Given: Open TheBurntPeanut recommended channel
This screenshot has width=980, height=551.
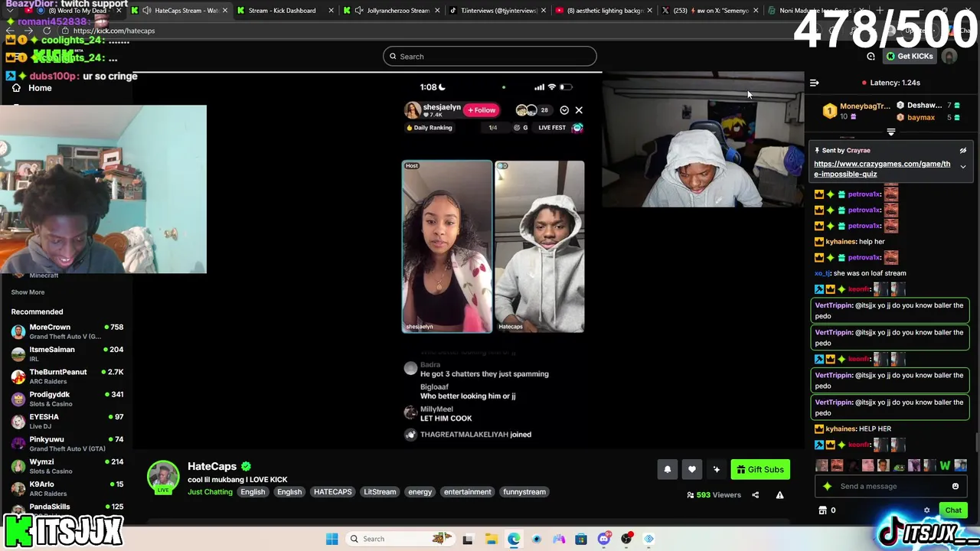Looking at the screenshot, I should [x=67, y=376].
